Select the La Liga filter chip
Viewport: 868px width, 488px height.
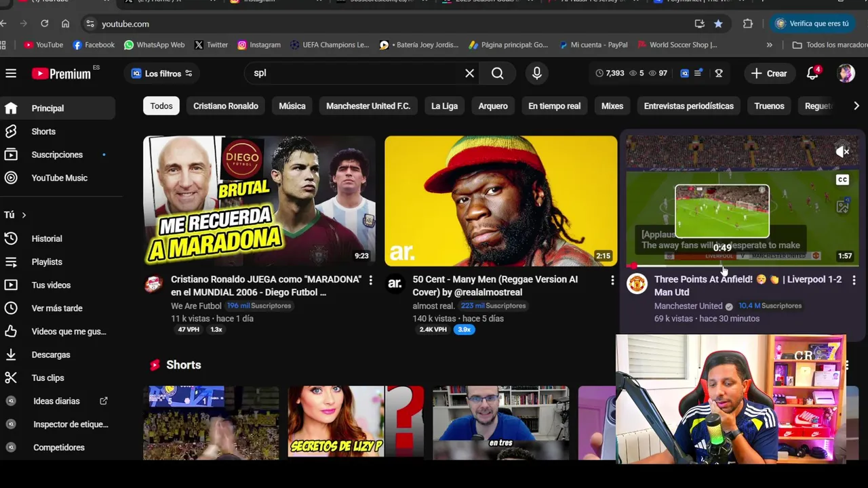point(444,106)
